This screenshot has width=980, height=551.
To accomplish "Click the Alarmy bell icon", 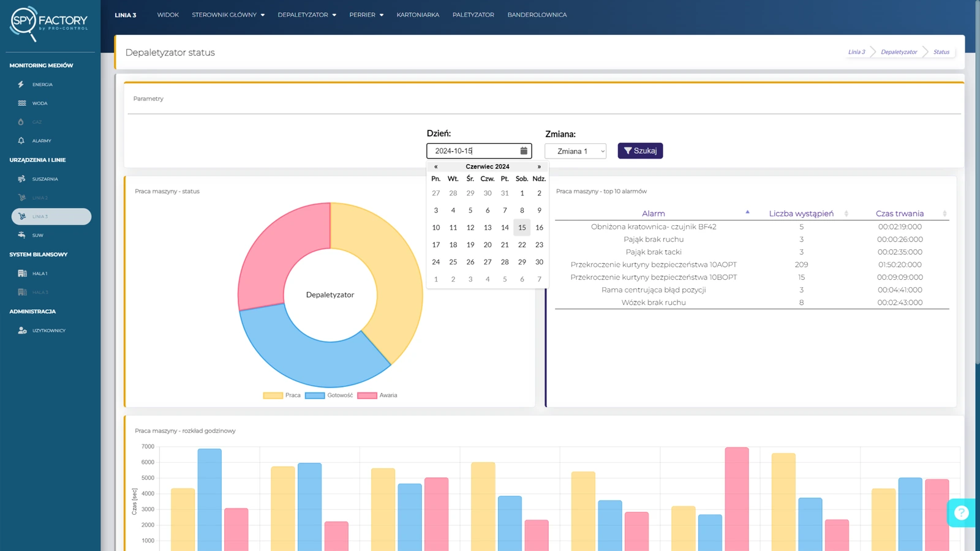I will coord(21,141).
